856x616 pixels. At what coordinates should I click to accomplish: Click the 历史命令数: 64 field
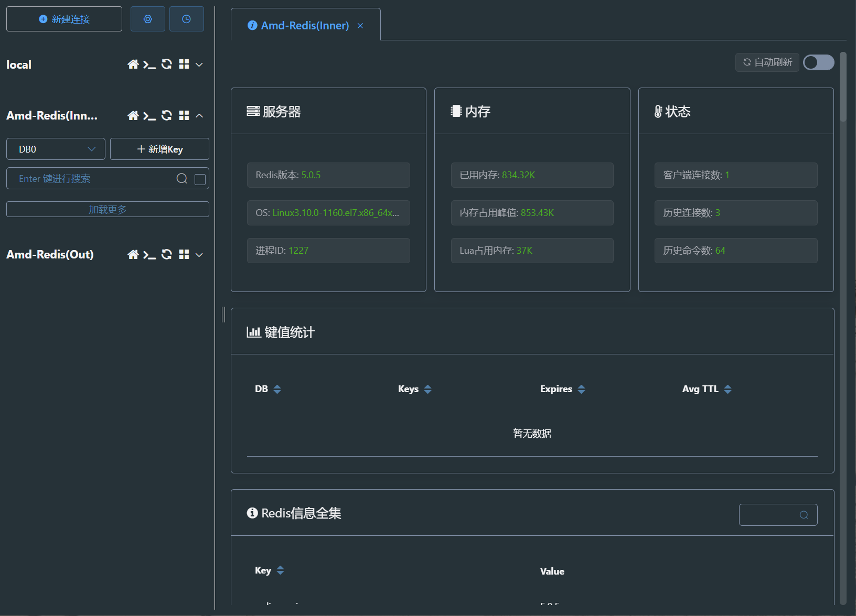pos(736,251)
